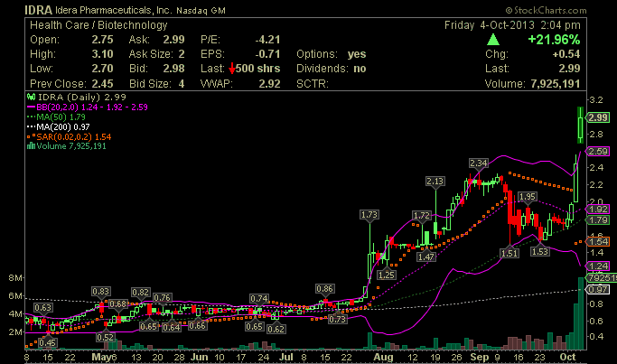Viewport: 617px width, 364px height.
Task: Select the 2.13 August high label
Action: click(435, 181)
